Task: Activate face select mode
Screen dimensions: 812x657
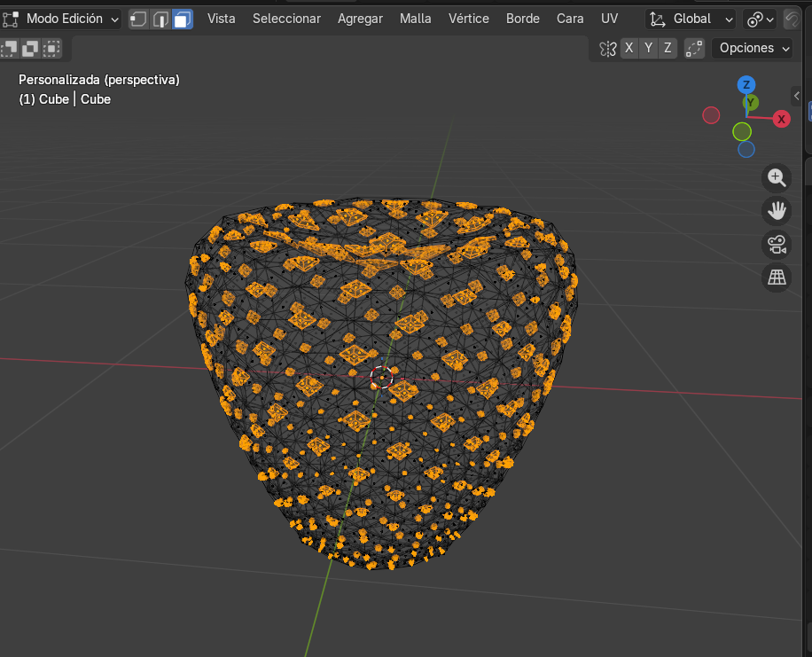Action: pos(182,19)
